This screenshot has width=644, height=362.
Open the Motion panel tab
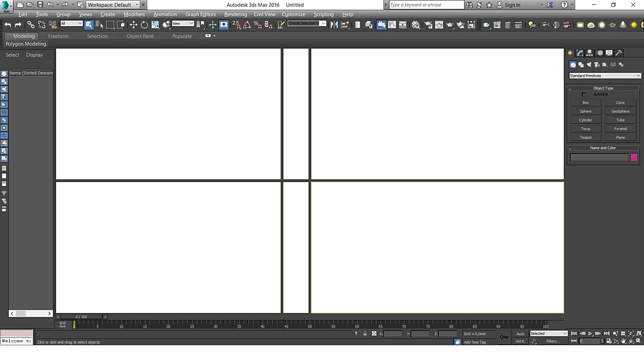coord(600,53)
